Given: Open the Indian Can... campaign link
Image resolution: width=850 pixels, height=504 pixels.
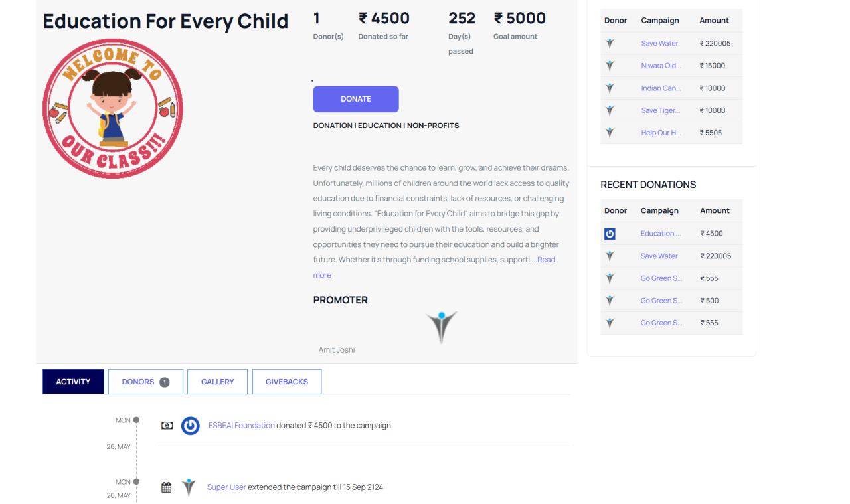Looking at the screenshot, I should click(661, 88).
